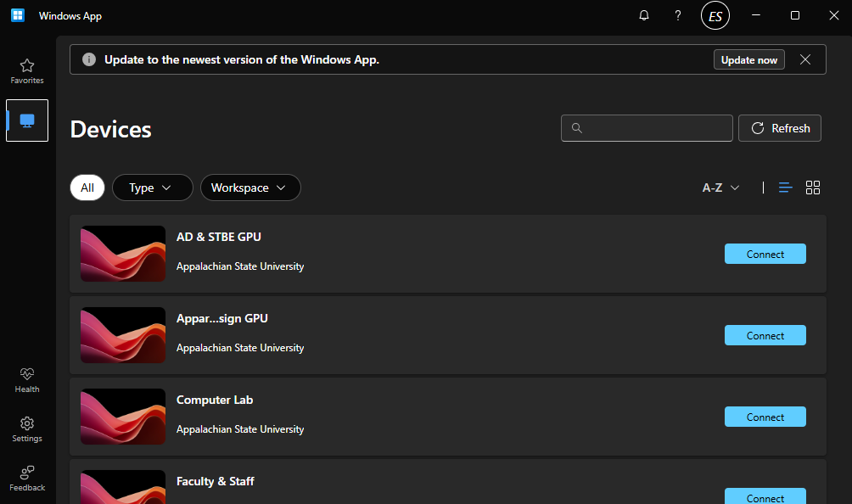The image size is (852, 504).
Task: Select the AD & STBE GPU title
Action: click(x=218, y=237)
